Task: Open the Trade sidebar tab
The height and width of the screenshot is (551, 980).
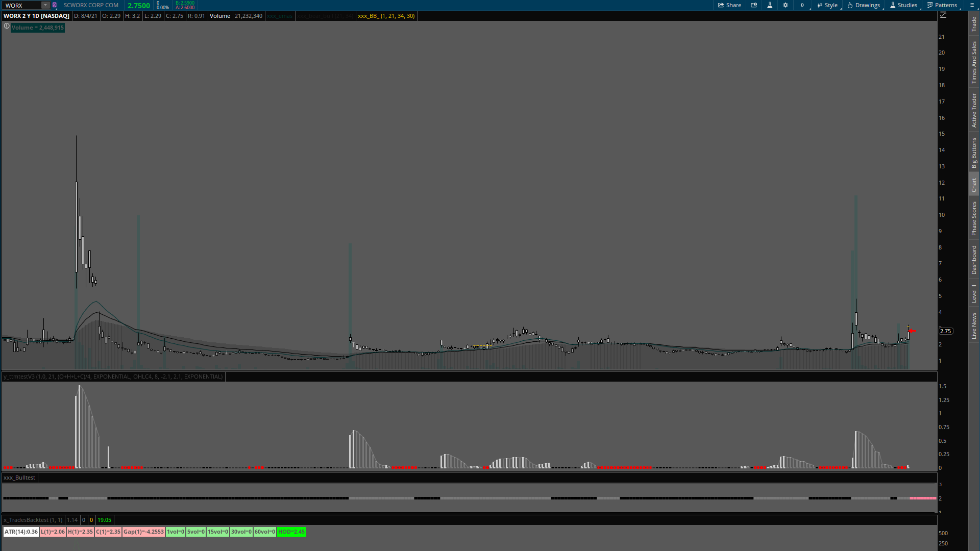Action: 974,23
